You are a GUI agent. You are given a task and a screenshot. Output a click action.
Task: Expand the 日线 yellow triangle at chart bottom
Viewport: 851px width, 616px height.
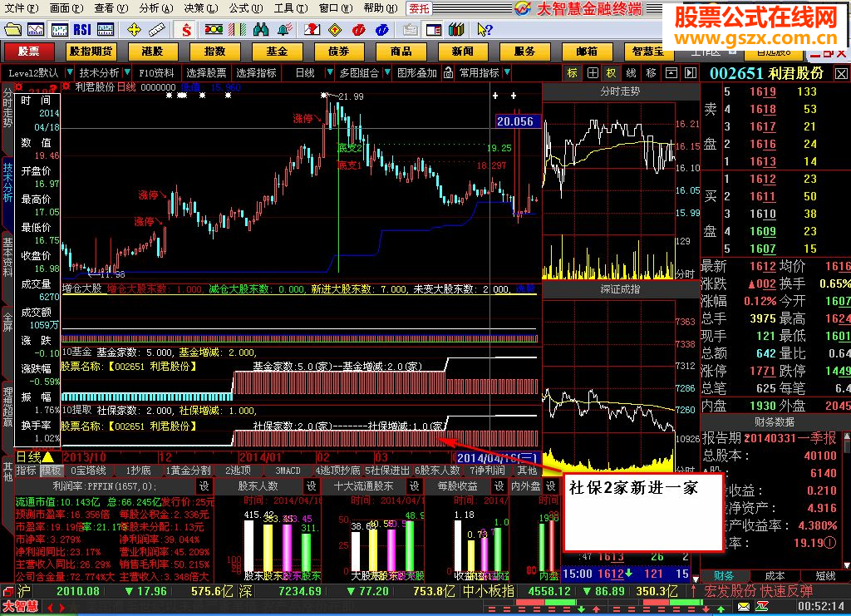point(48,457)
